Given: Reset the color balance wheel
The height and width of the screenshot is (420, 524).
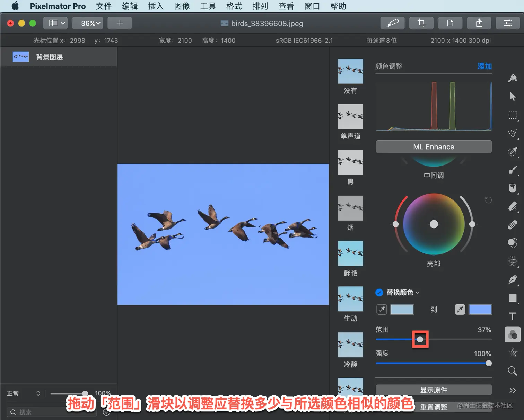Looking at the screenshot, I should click(x=488, y=200).
